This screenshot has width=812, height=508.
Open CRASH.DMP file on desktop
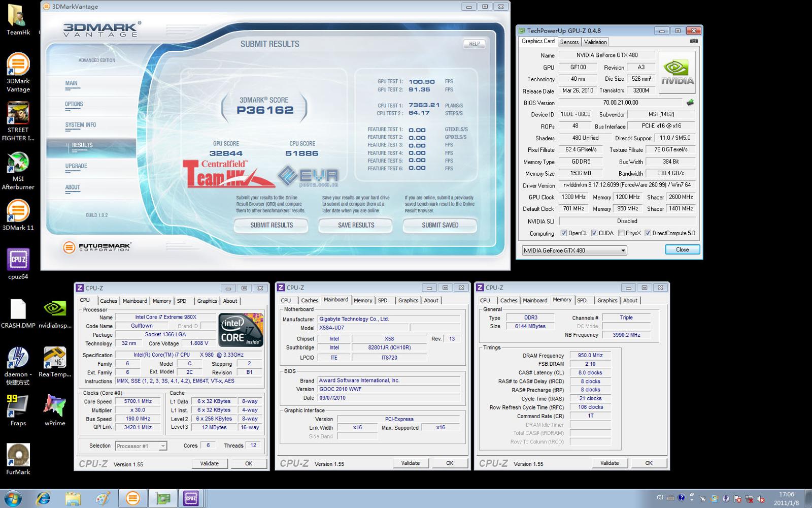pyautogui.click(x=18, y=313)
